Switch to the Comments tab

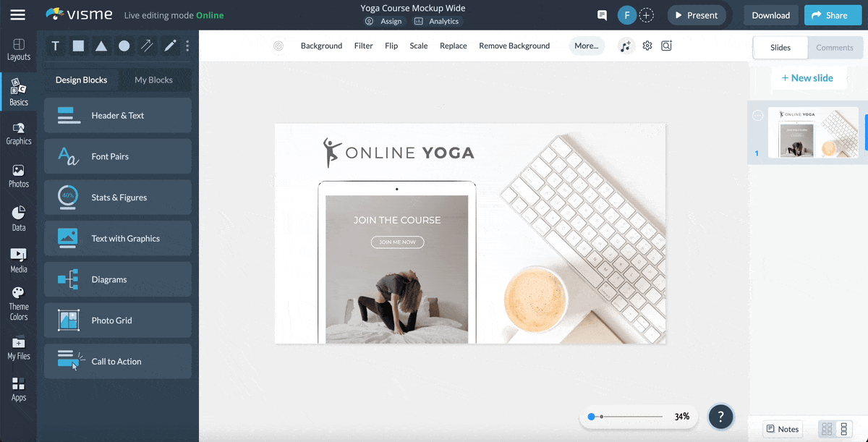point(835,47)
